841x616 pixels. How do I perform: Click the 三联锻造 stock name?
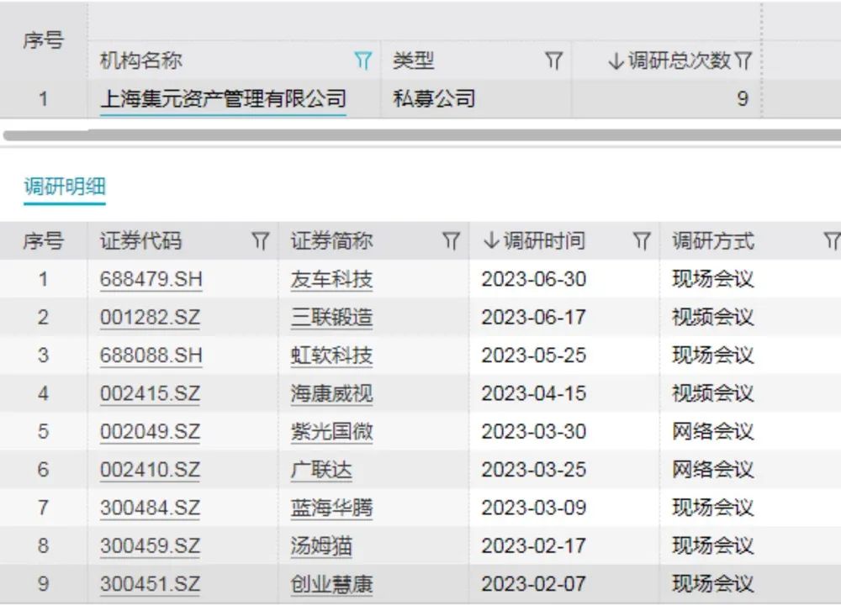click(331, 318)
